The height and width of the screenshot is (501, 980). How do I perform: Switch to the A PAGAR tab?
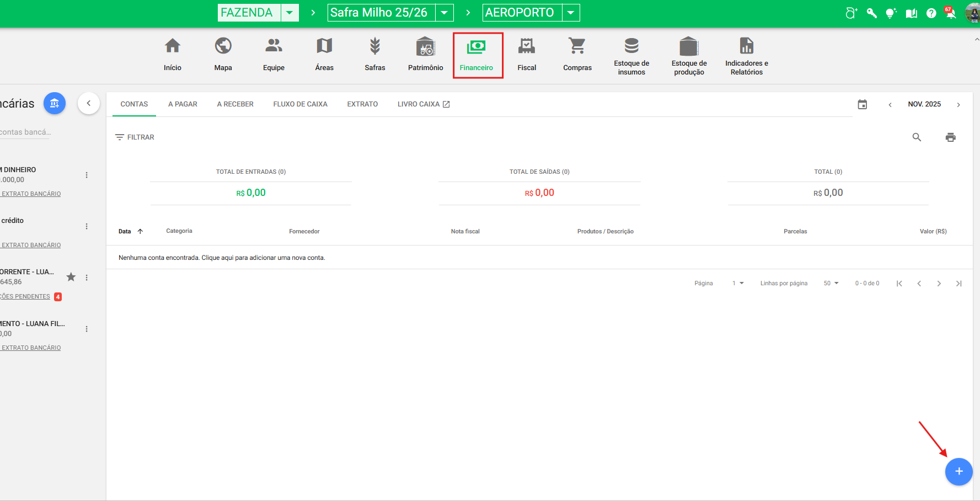[183, 104]
